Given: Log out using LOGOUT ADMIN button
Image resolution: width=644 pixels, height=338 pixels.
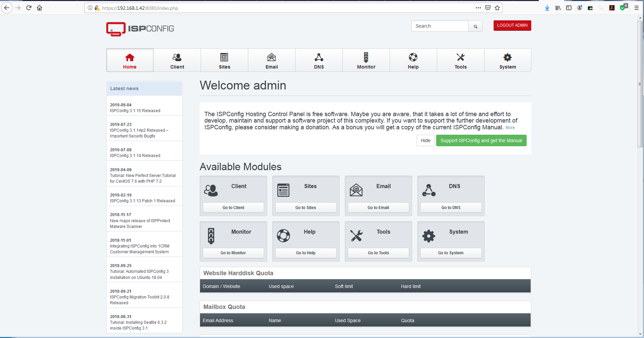Looking at the screenshot, I should (x=512, y=25).
